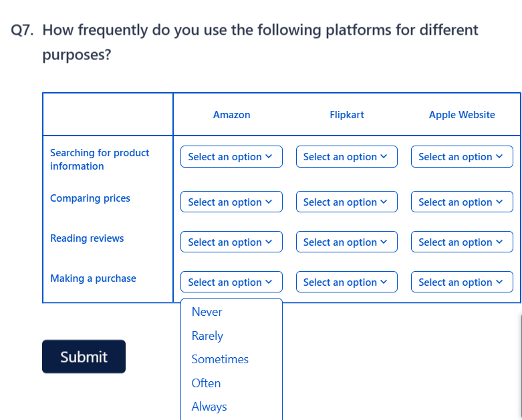Expand Apple Website dropdown for Comparing prices
522x420 pixels.
pos(462,202)
